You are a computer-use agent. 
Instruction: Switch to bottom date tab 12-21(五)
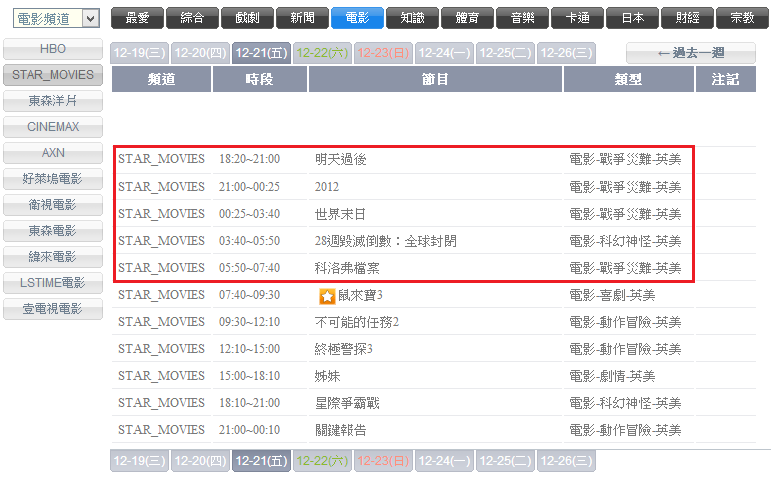point(261,461)
